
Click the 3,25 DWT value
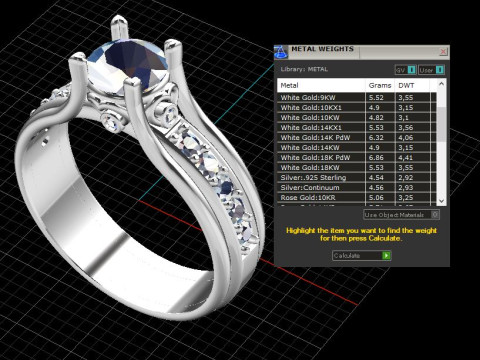click(x=406, y=198)
